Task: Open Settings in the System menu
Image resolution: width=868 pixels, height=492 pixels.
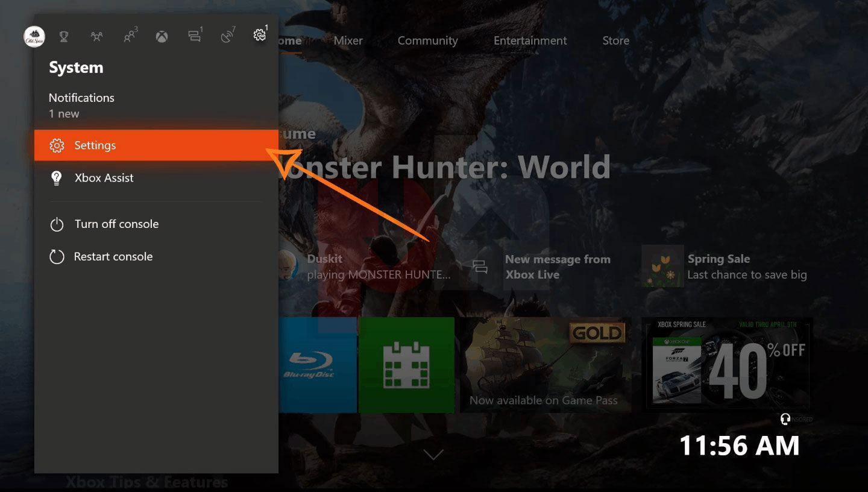Action: [156, 145]
